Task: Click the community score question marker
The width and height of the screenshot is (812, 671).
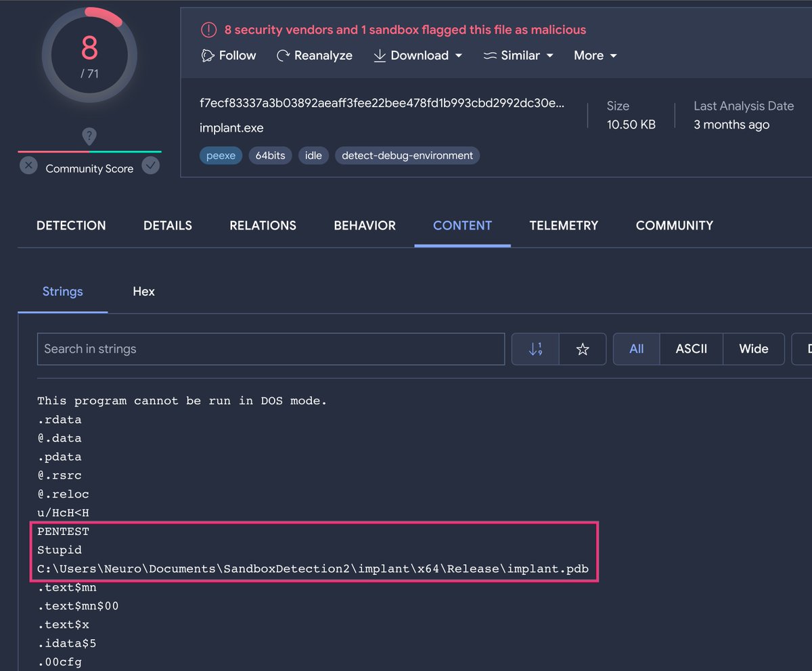Action: click(x=89, y=136)
